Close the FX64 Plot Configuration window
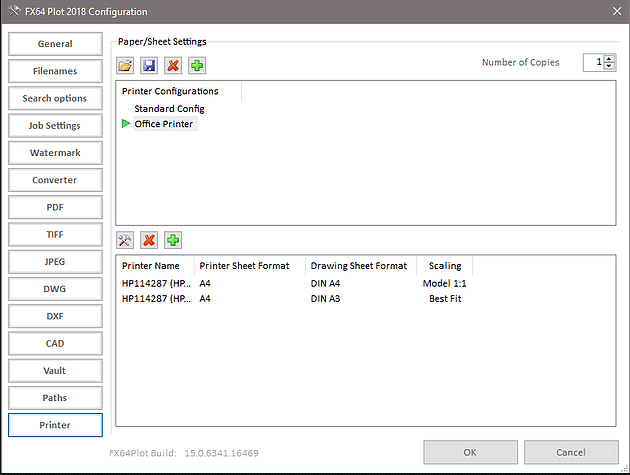 [617, 11]
